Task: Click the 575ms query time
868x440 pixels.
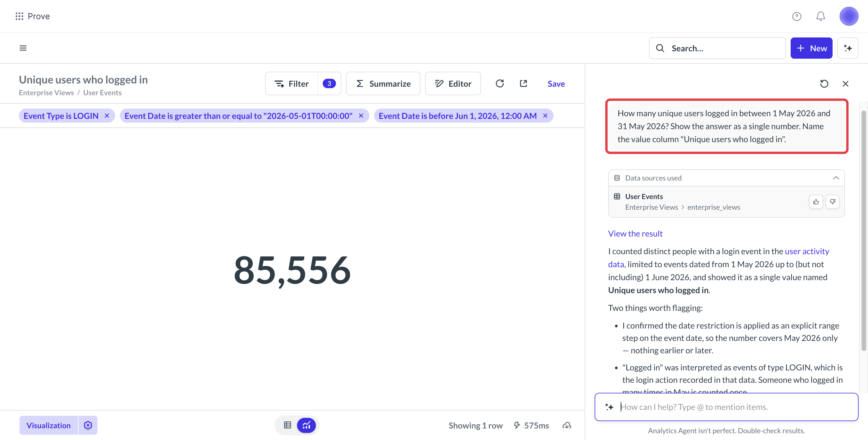Action: point(531,425)
